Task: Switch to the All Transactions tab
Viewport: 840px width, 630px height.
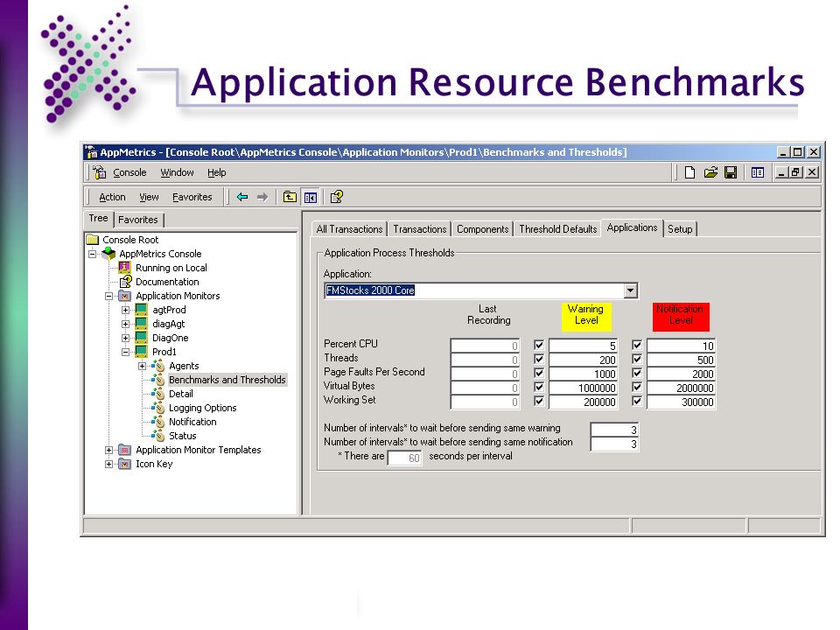Action: (349, 229)
